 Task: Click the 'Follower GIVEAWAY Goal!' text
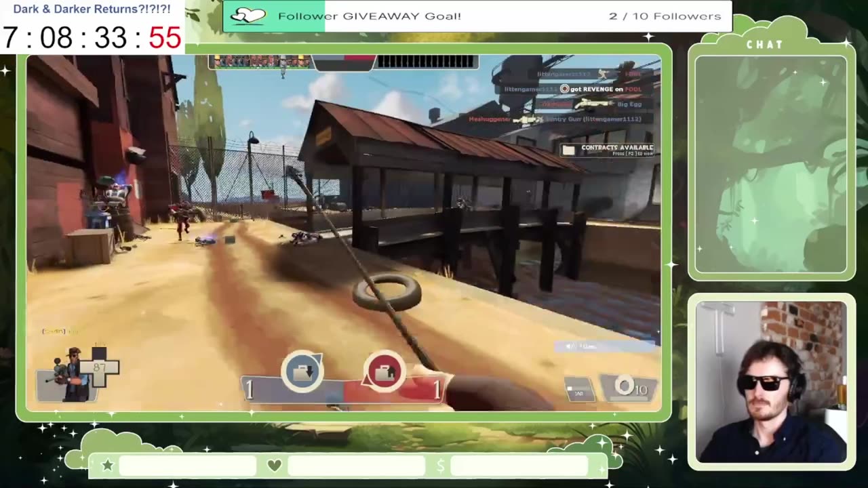(370, 16)
